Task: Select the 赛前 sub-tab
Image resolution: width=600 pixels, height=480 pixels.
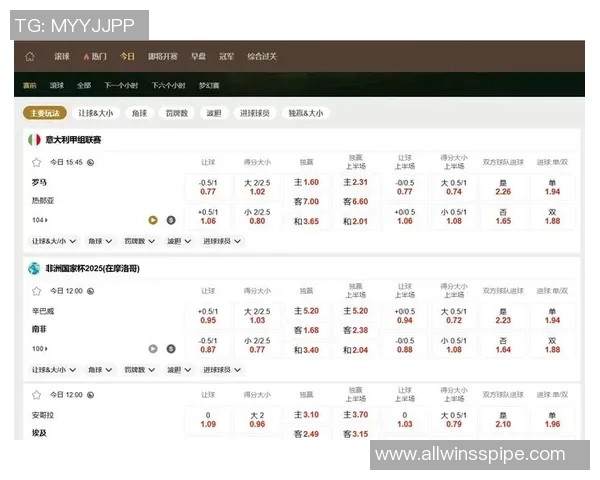Action: (29, 85)
